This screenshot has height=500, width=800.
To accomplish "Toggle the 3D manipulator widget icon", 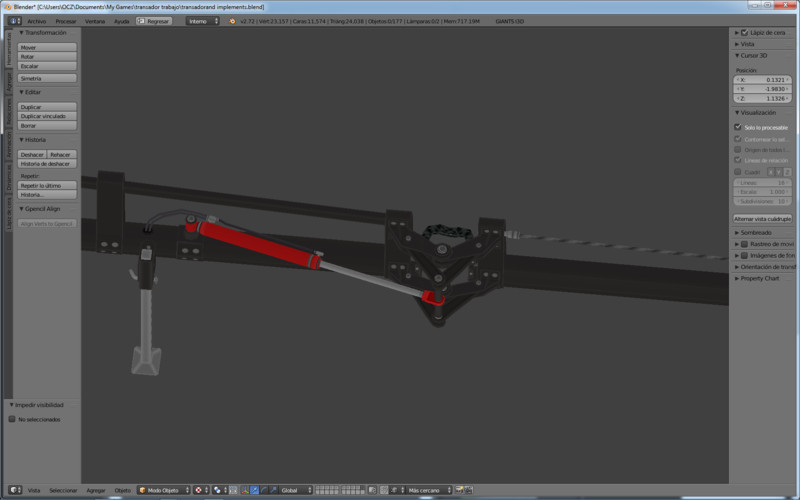I will (243, 490).
